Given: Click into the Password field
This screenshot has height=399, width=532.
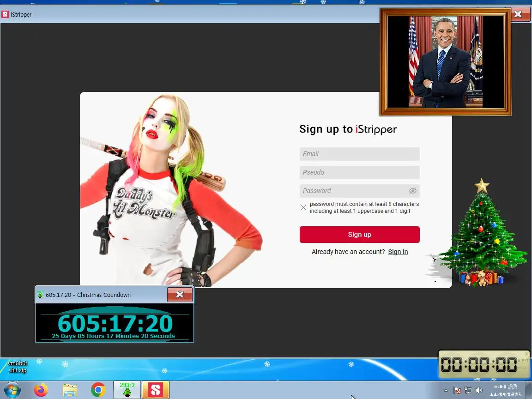Looking at the screenshot, I should click(359, 191).
